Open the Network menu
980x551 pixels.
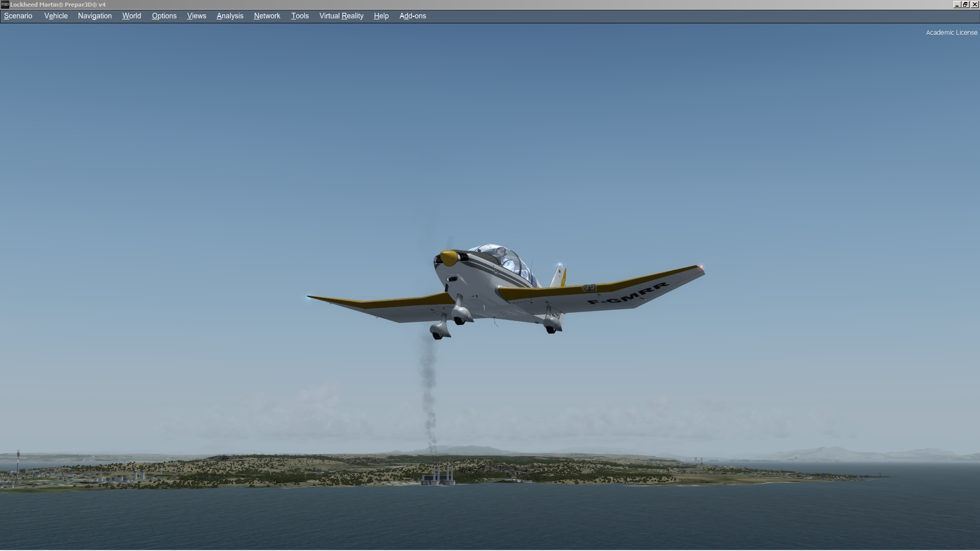pyautogui.click(x=267, y=16)
